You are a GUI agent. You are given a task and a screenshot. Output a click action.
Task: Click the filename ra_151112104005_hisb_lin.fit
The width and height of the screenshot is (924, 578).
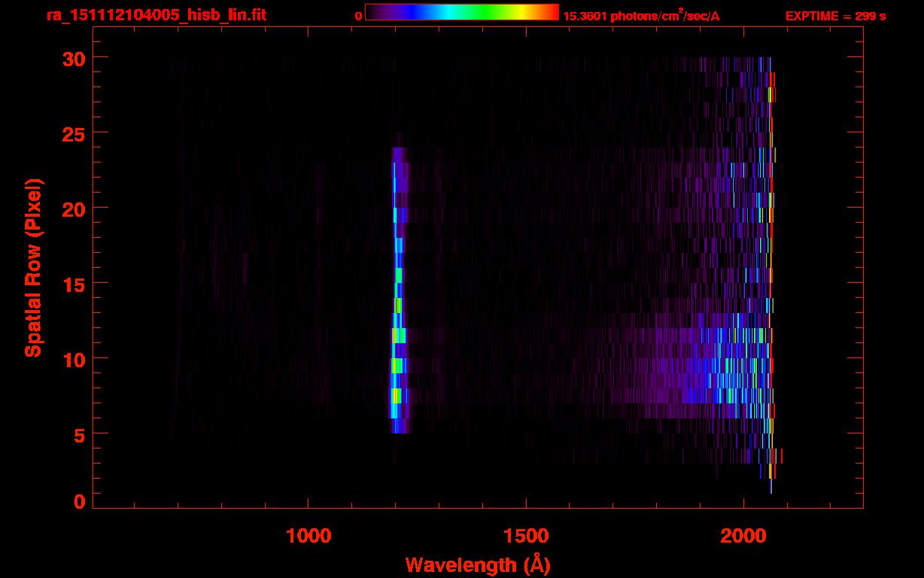[156, 15]
